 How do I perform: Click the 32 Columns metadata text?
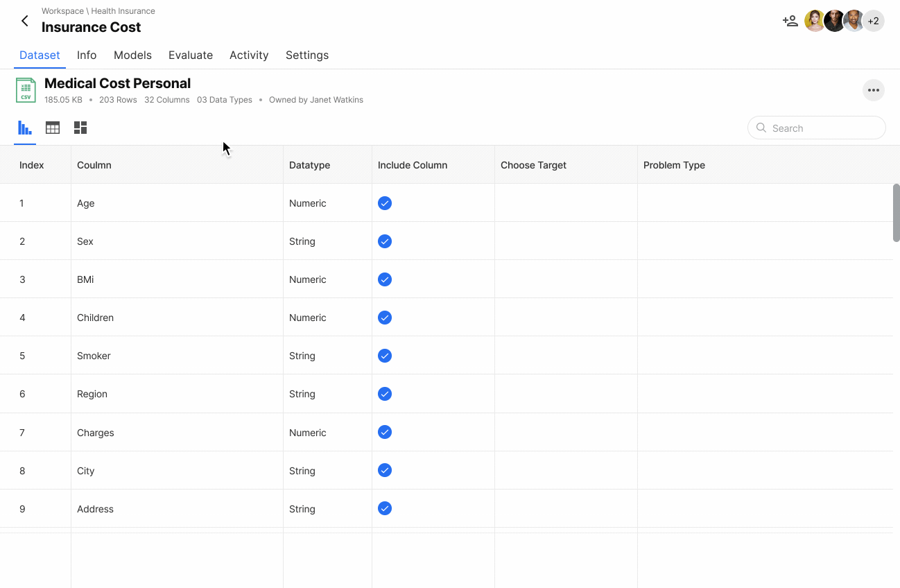(167, 100)
